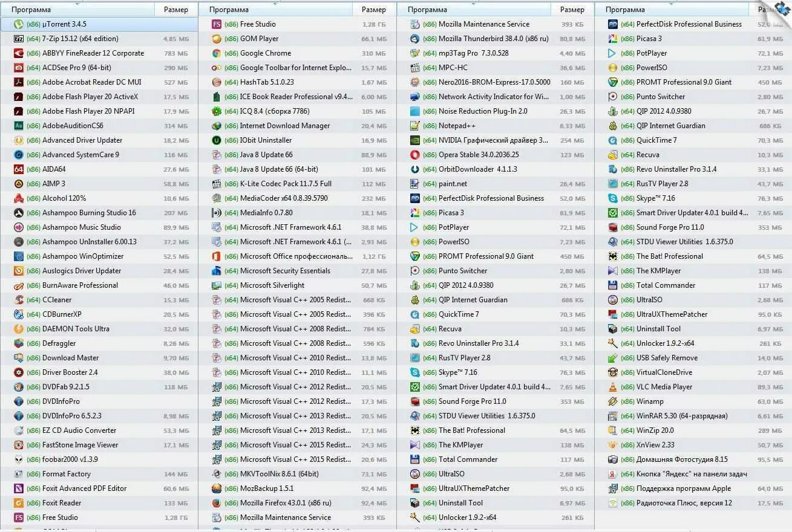Click the 7-Zip 15.12 archive icon
Image resolution: width=792 pixels, height=532 pixels.
[x=19, y=39]
